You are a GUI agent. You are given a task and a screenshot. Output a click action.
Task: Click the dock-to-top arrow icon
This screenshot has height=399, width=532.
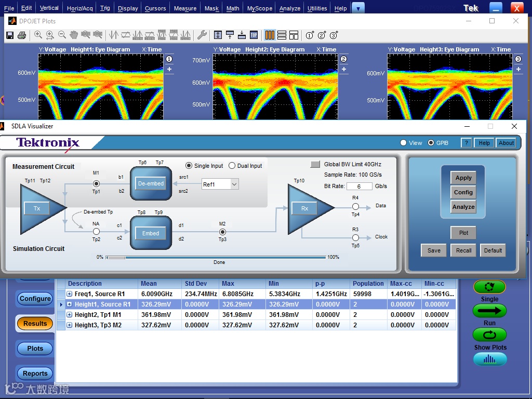(230, 35)
